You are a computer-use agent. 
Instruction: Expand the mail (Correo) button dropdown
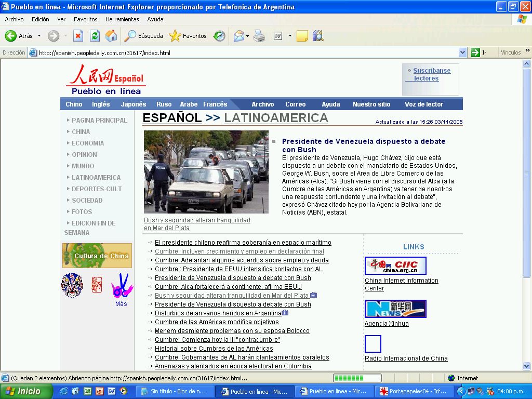(248, 36)
